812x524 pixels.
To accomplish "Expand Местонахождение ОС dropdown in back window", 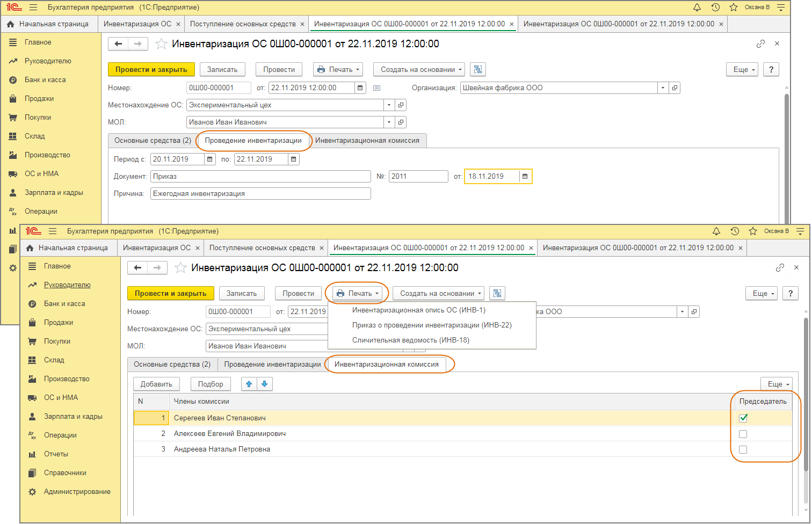I will [x=389, y=105].
